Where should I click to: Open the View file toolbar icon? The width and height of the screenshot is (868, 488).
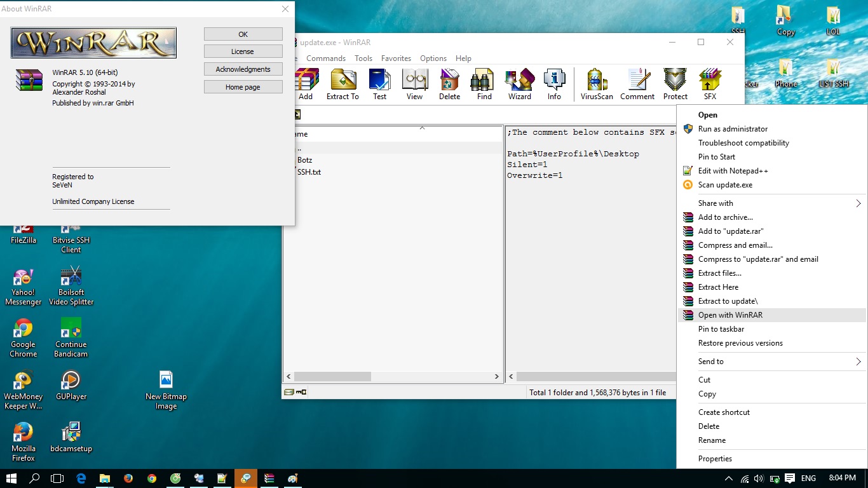[414, 85]
